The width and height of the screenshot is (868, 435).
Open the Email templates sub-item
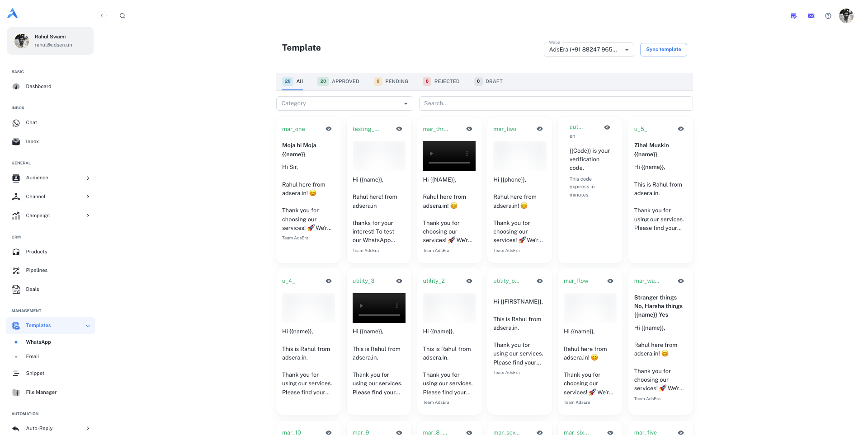(33, 356)
